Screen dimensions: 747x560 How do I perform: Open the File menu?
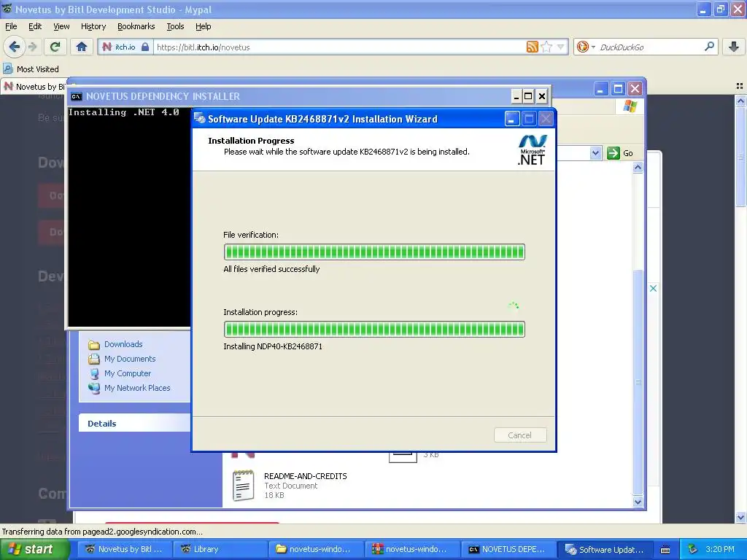click(x=11, y=26)
